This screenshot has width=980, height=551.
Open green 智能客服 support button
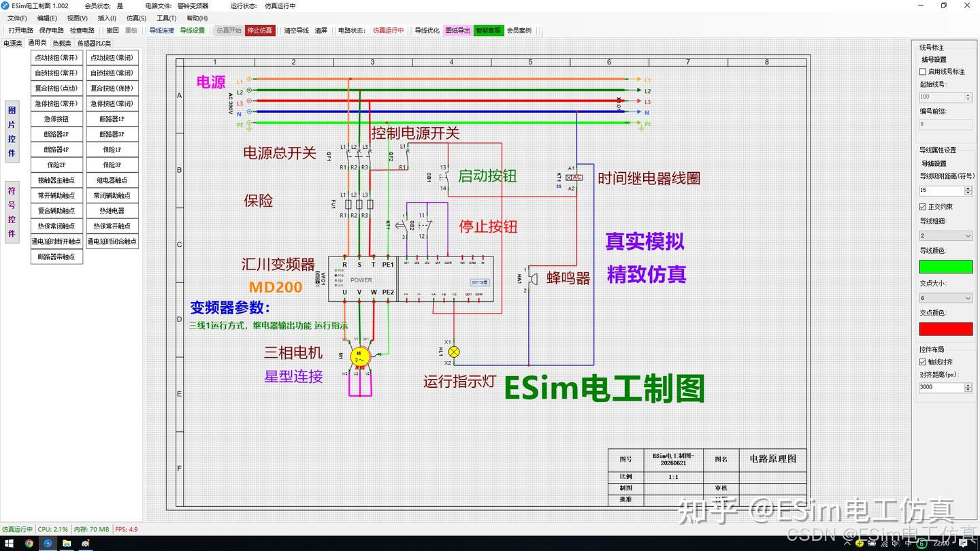coord(489,31)
